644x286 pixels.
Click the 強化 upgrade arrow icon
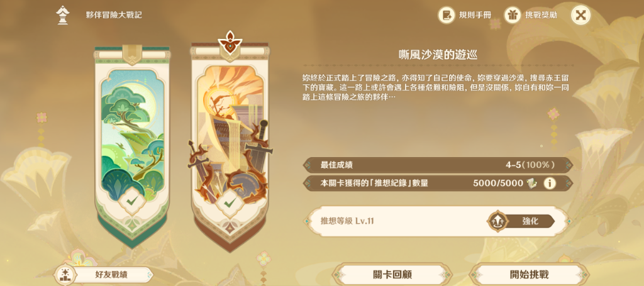498,222
